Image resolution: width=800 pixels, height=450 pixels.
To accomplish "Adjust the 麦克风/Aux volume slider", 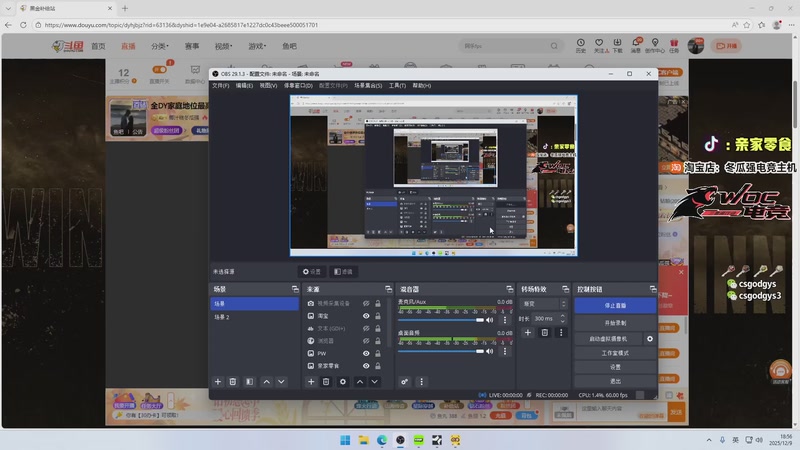I will 441,320.
